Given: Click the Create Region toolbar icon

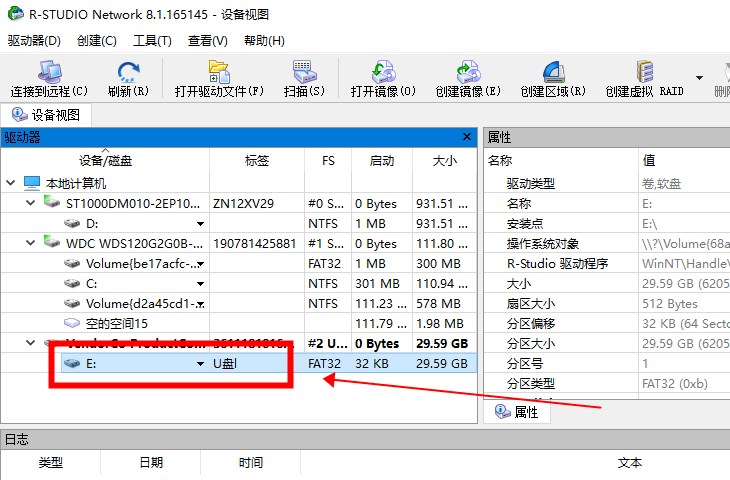Looking at the screenshot, I should (554, 72).
